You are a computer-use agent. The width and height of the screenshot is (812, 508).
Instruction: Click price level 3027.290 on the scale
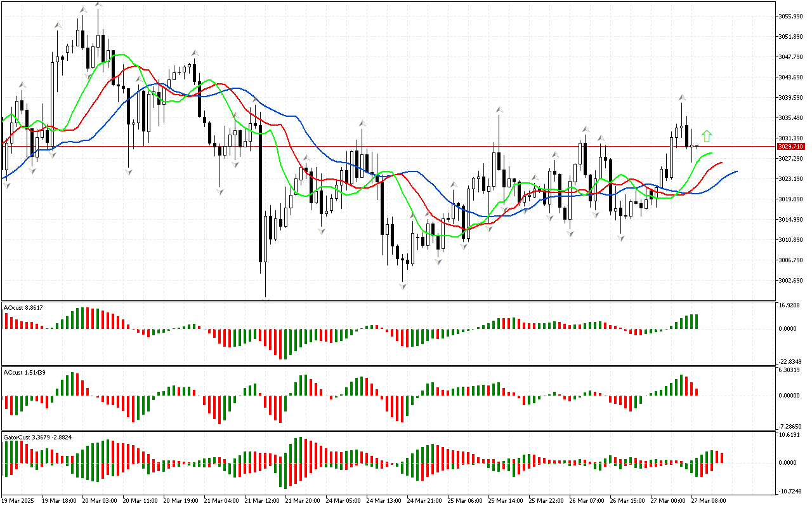791,158
